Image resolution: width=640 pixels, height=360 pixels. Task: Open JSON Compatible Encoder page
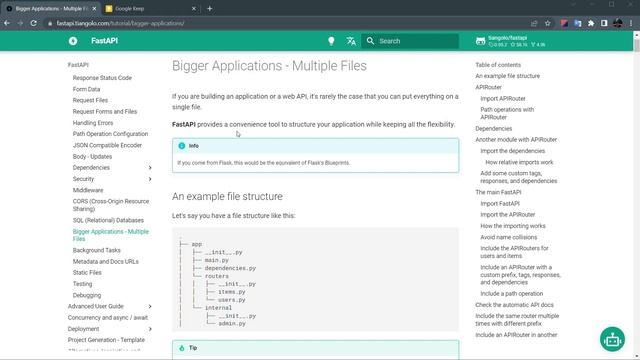click(107, 145)
